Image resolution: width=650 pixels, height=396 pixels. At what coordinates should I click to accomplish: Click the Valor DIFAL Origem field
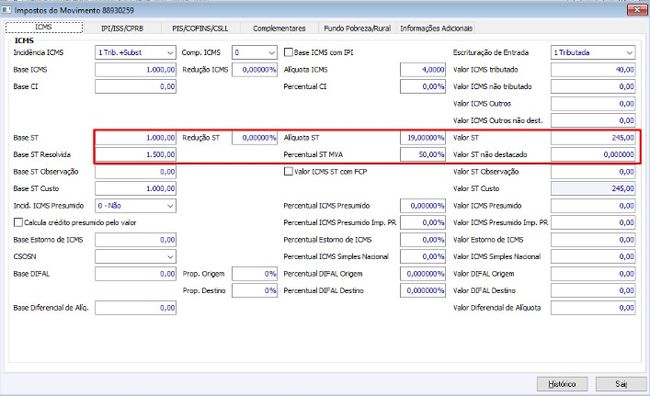pos(593,274)
